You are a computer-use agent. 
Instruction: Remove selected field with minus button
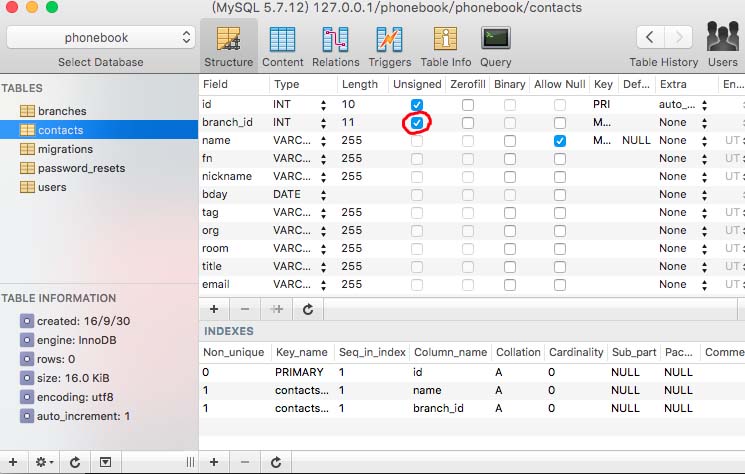point(245,309)
